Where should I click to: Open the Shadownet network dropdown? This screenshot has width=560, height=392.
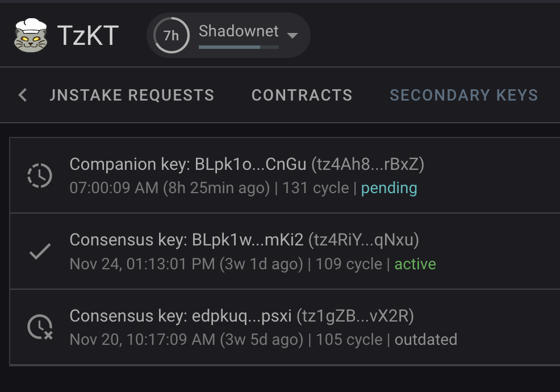(292, 35)
